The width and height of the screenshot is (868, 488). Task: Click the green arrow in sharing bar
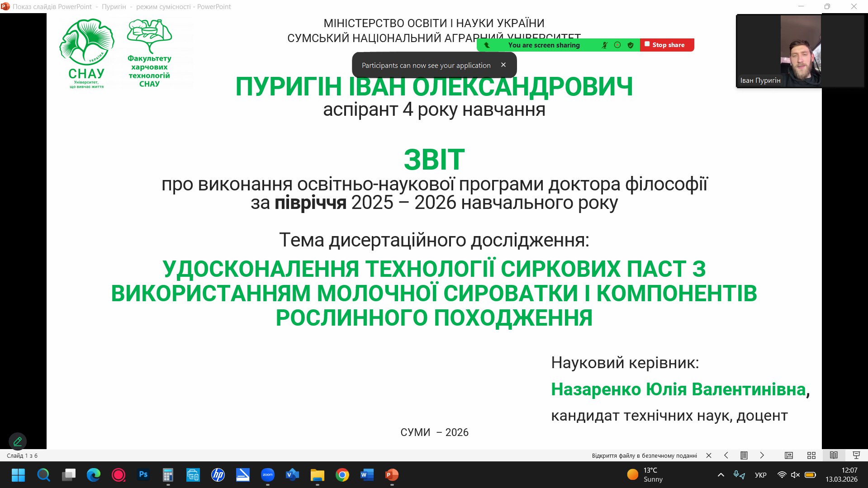(x=487, y=45)
